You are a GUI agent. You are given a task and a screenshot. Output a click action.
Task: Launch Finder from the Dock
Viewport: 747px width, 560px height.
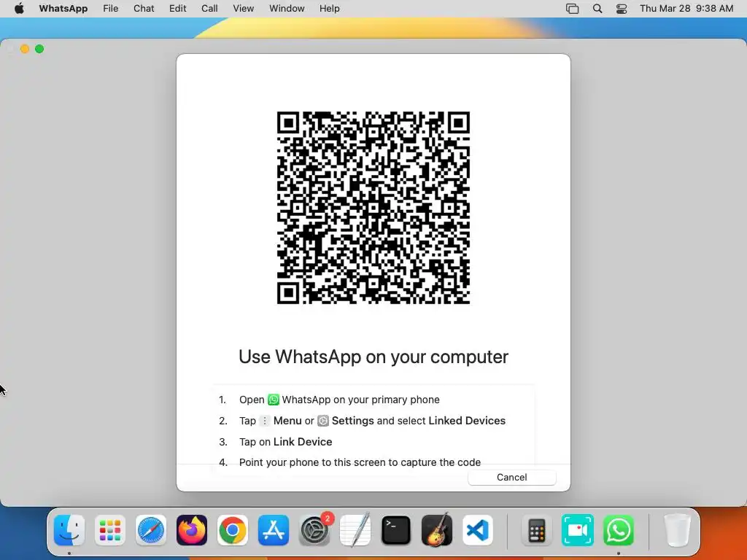(x=69, y=530)
